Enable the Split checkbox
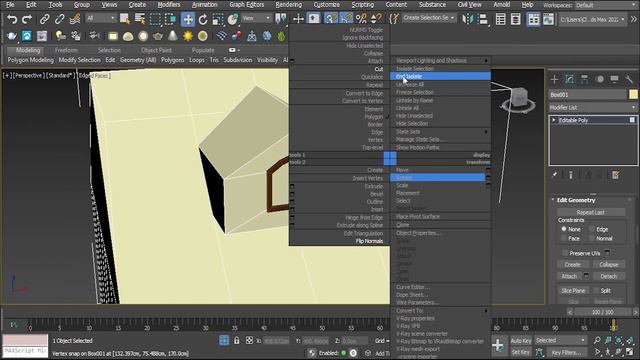The image size is (640, 360). coord(596,291)
